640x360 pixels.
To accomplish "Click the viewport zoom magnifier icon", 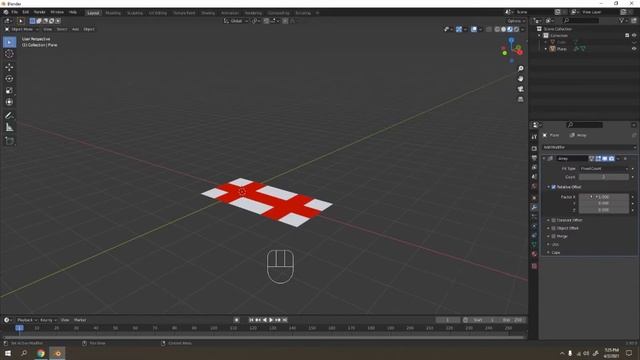I will (520, 69).
